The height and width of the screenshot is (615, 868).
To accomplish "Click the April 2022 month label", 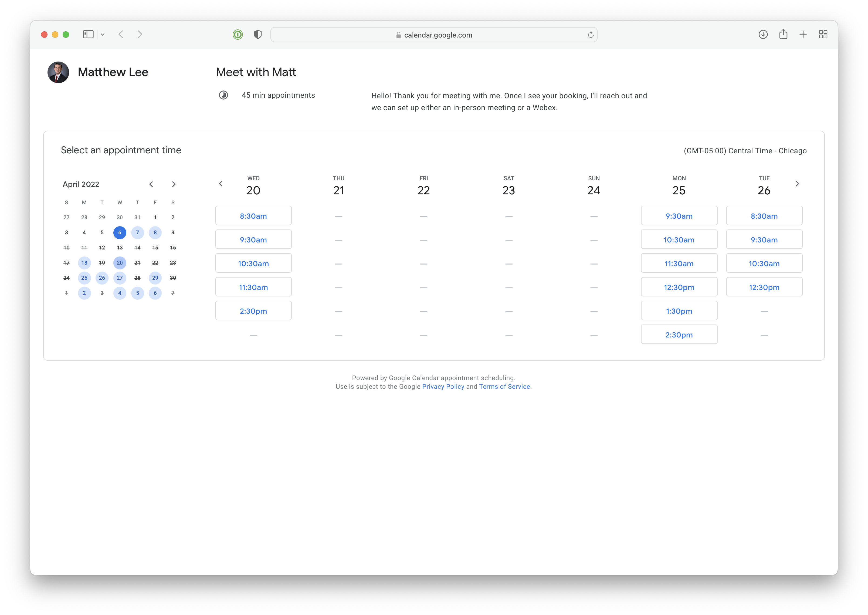I will point(81,184).
